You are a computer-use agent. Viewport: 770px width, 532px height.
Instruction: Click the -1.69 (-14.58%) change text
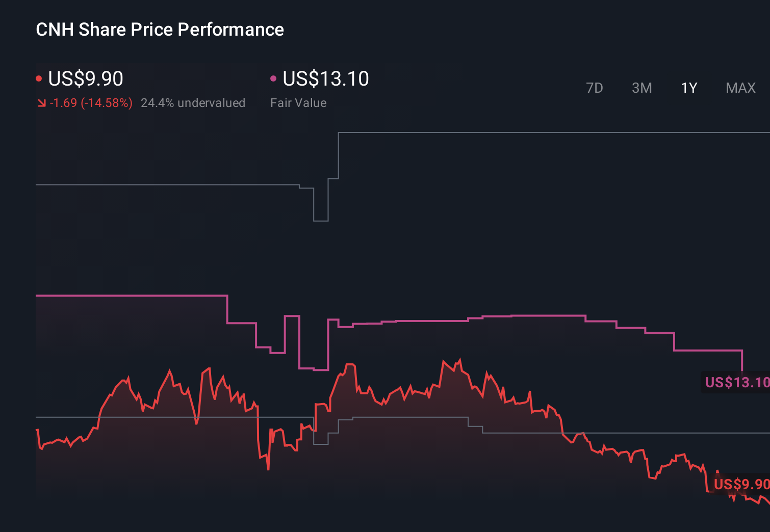[91, 103]
